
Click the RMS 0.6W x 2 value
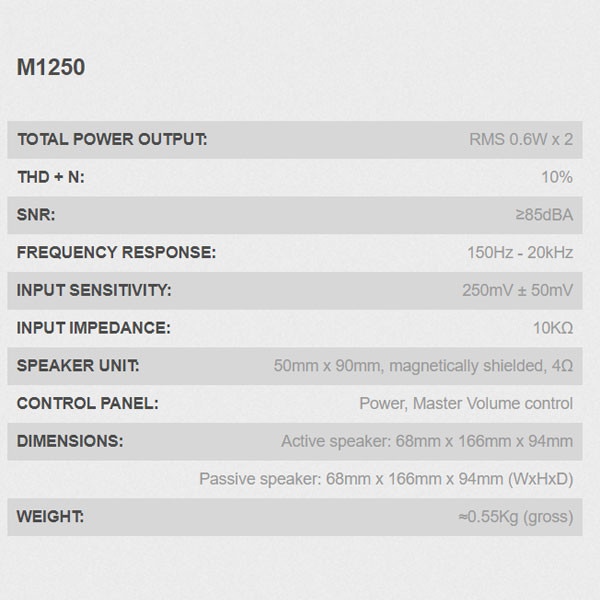click(x=521, y=139)
